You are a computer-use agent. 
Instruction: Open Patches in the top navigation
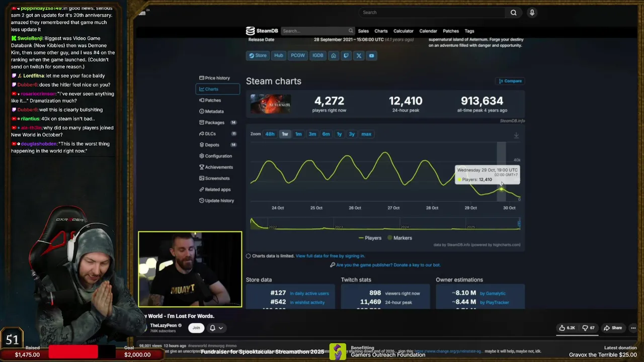[451, 31]
